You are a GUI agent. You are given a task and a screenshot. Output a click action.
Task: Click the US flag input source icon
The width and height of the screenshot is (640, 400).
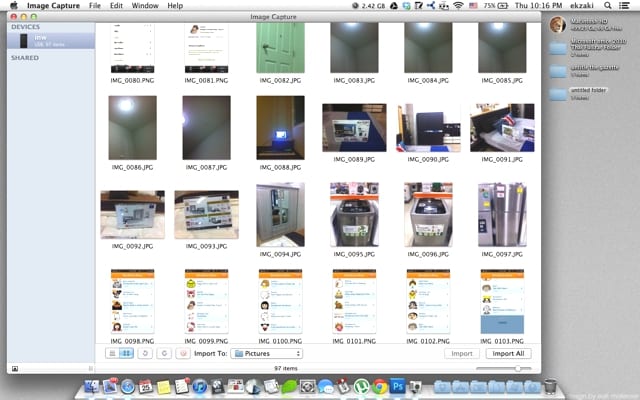pos(473,6)
